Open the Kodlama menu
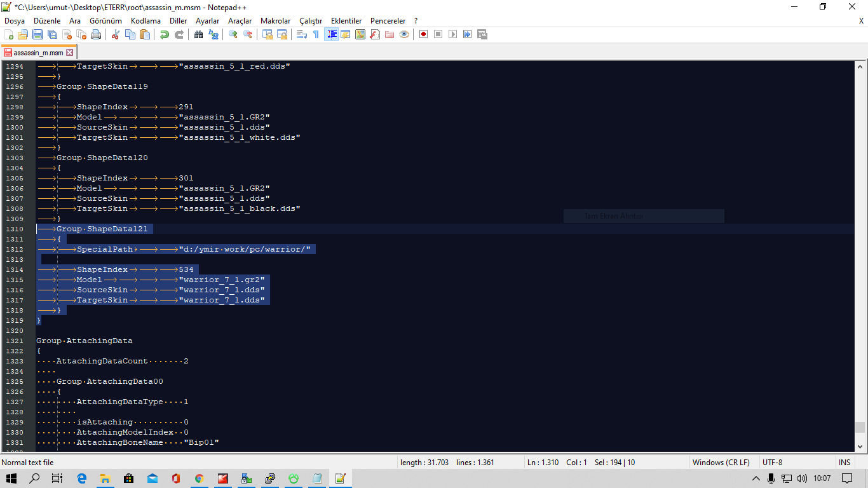 click(146, 21)
